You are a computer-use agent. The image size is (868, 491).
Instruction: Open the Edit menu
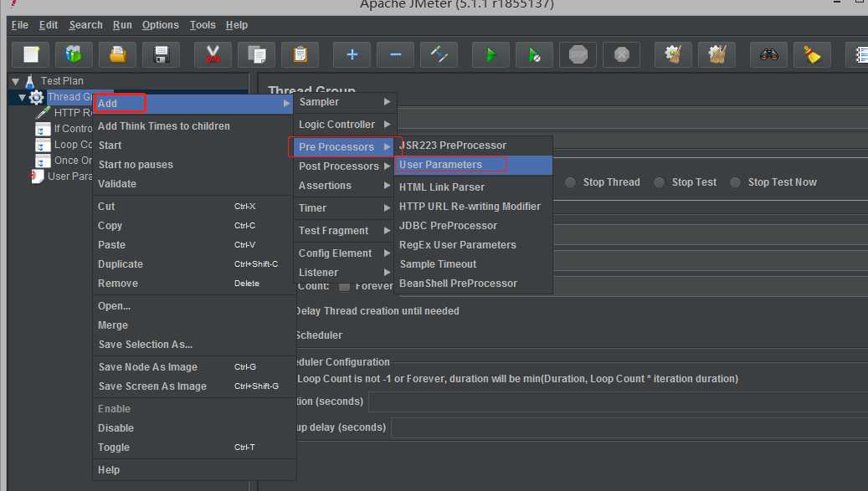pyautogui.click(x=49, y=25)
